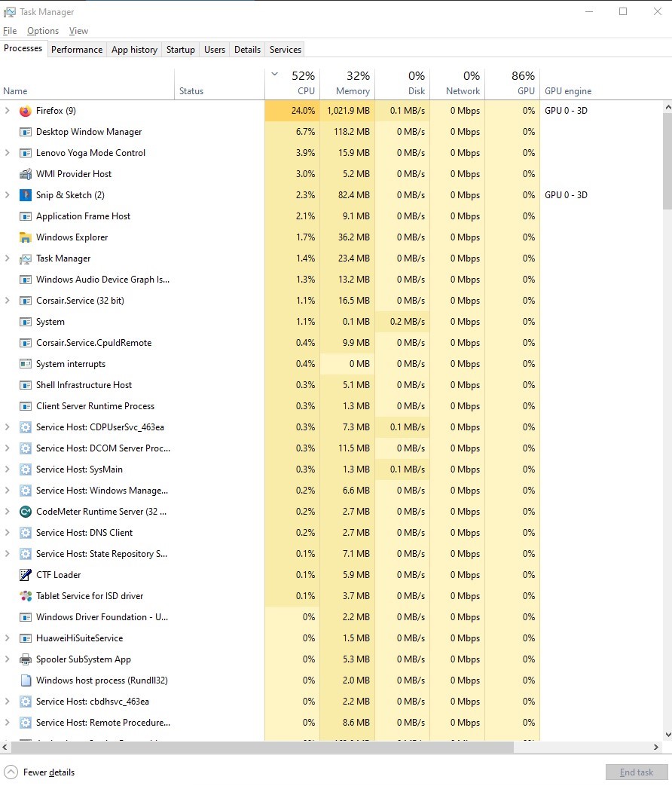The image size is (672, 789).
Task: Sort processes by Disk column header
Action: [x=402, y=84]
